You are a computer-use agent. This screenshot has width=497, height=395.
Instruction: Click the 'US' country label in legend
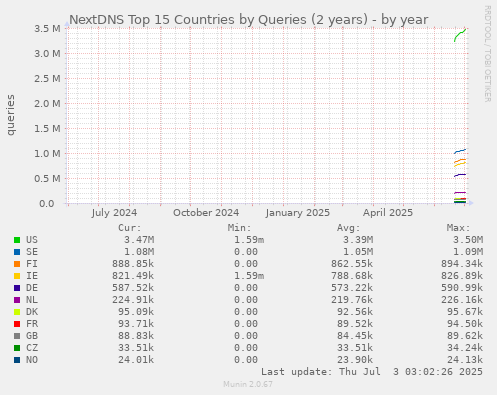(32, 240)
